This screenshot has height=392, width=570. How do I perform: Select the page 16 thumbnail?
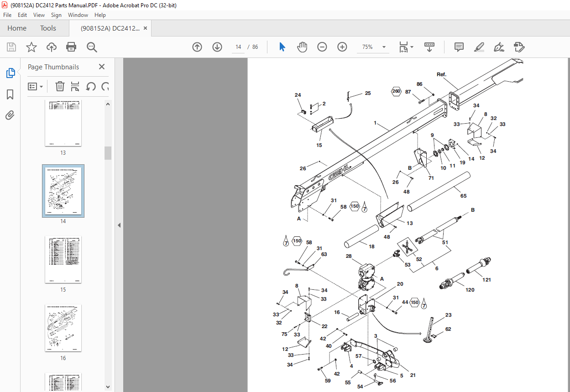(x=63, y=328)
